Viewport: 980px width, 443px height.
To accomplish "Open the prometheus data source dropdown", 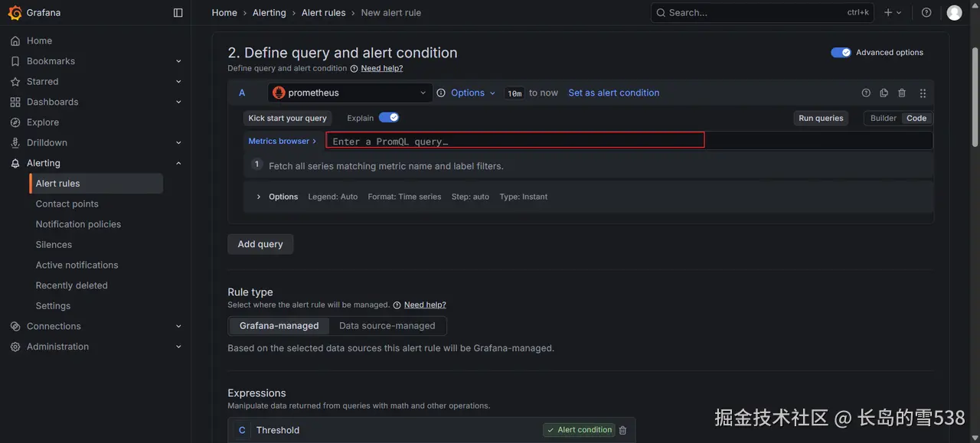I will pyautogui.click(x=351, y=93).
